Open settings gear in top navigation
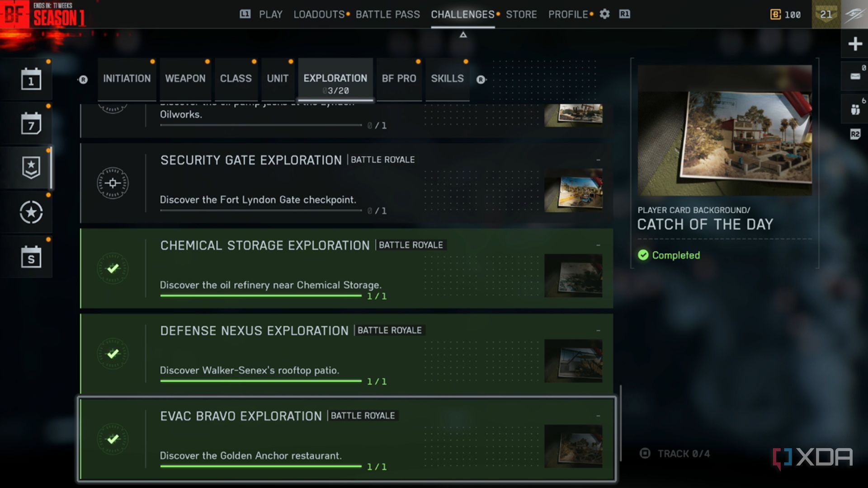Image resolution: width=868 pixels, height=488 pixels. 604,14
